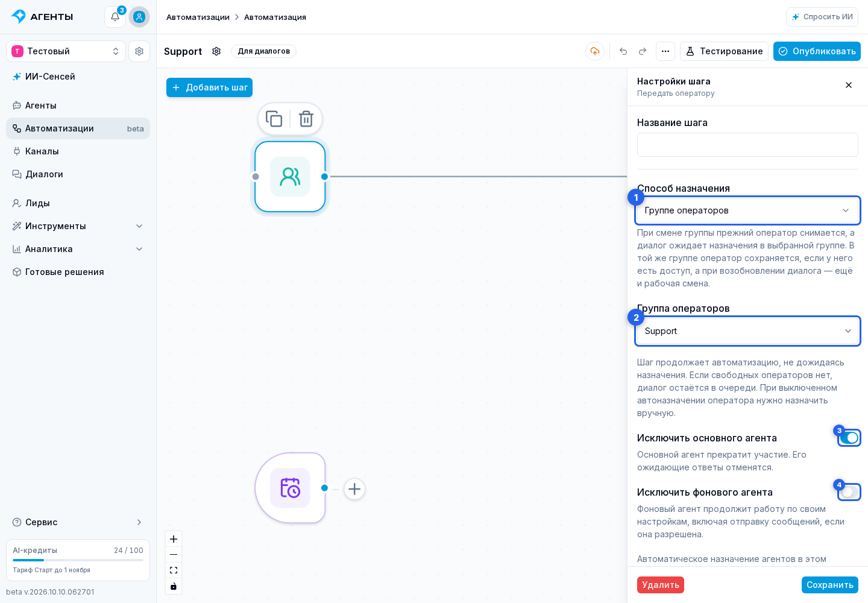This screenshot has height=603, width=868.
Task: Add a step after the schedule node
Action: pos(354,489)
